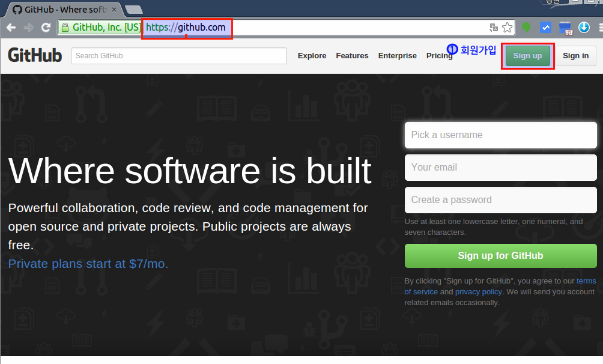Click the browser back arrow
This screenshot has width=603, height=364.
tap(11, 27)
